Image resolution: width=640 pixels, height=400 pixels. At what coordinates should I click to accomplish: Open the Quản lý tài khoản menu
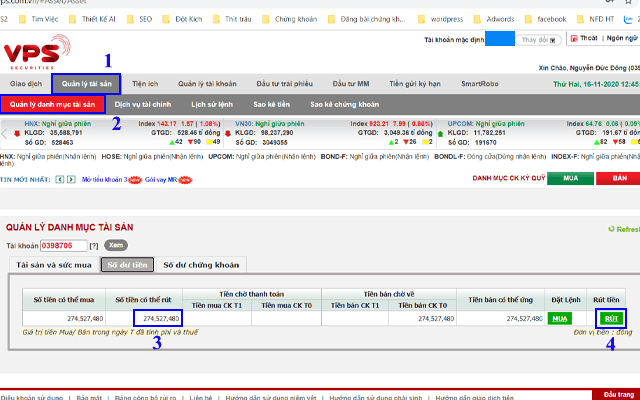tap(207, 84)
